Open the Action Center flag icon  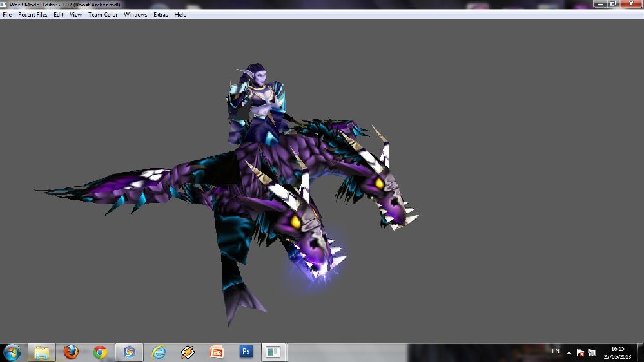[x=580, y=352]
